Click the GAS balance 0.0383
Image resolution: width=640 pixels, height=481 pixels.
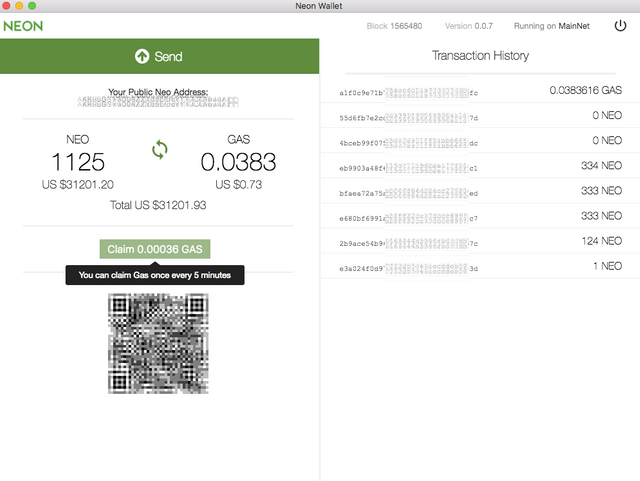pos(238,162)
